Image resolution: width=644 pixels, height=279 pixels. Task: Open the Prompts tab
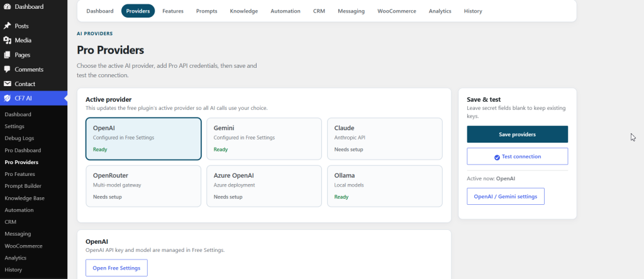[x=206, y=11]
